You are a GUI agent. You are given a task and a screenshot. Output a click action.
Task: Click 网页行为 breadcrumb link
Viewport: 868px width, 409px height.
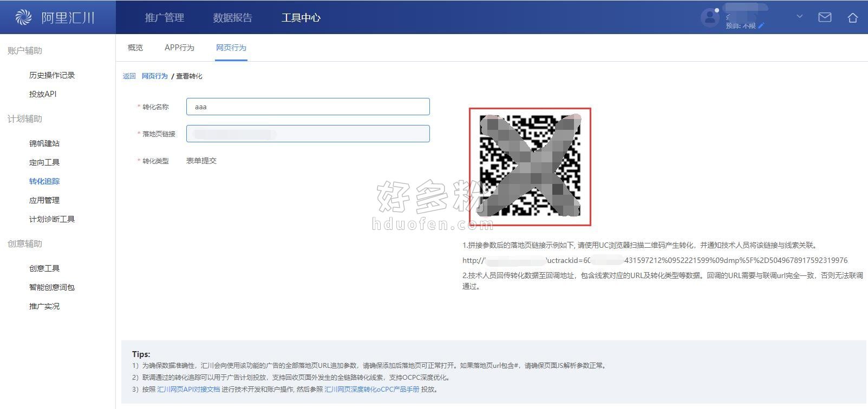pos(155,76)
